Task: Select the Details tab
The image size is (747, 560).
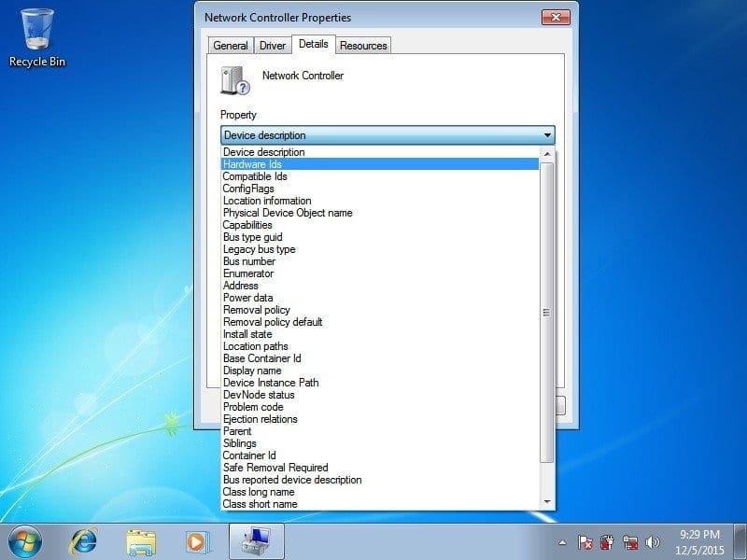Action: pyautogui.click(x=314, y=44)
